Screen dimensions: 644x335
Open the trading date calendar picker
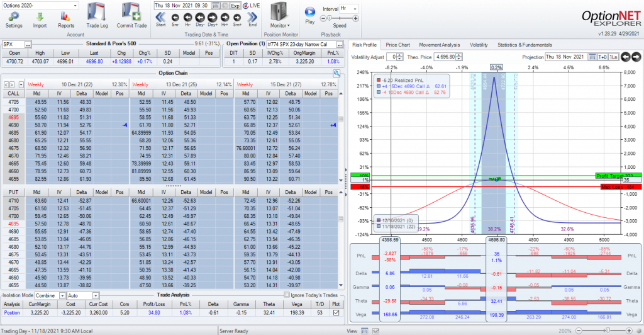coord(216,5)
